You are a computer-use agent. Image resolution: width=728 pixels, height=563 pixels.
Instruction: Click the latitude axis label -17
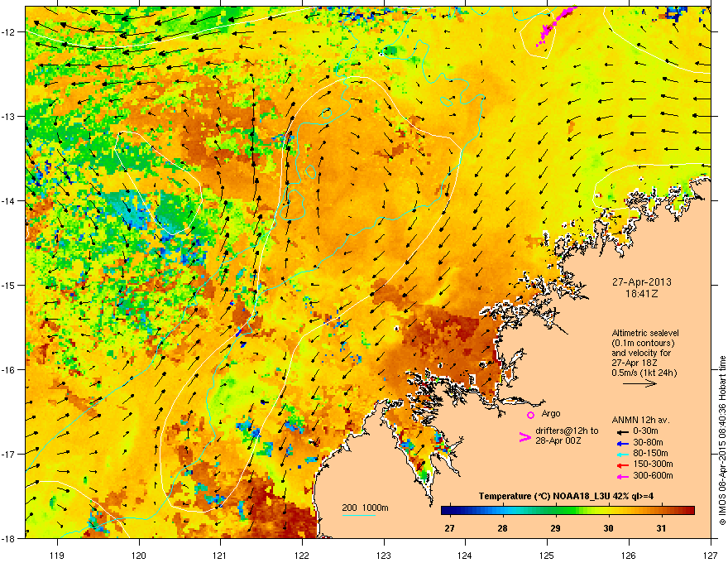click(x=9, y=455)
